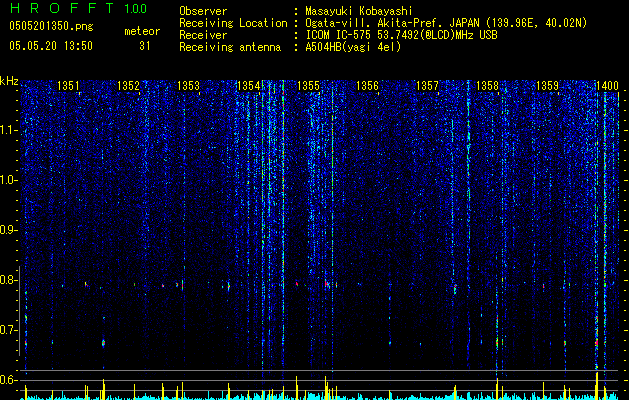Click the 1.0 kHz axis label
Image resolution: width=629 pixels, height=400 pixels.
8,180
